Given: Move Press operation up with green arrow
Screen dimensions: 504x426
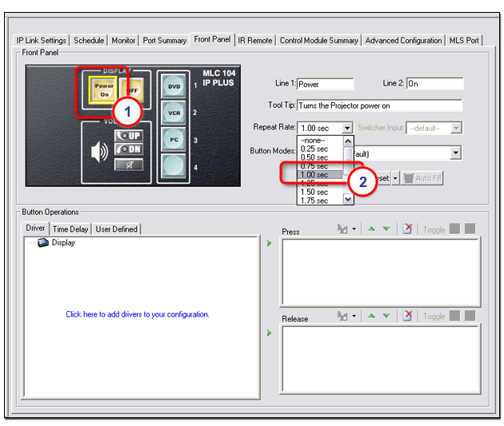Looking at the screenshot, I should click(371, 229).
